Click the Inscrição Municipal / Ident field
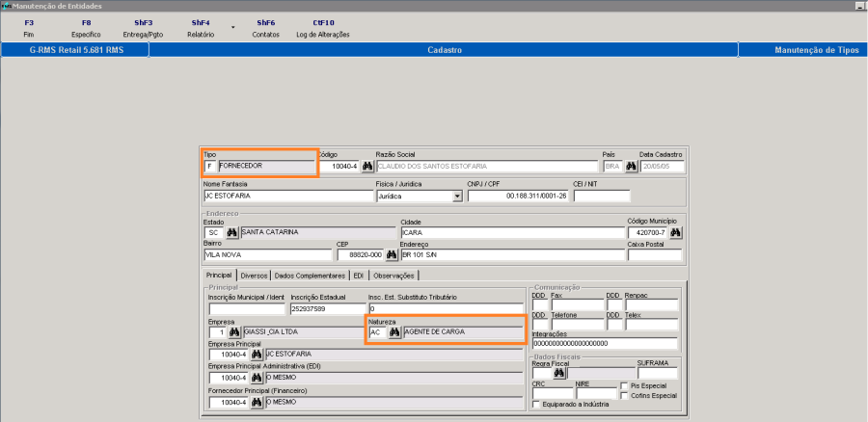 [x=247, y=308]
